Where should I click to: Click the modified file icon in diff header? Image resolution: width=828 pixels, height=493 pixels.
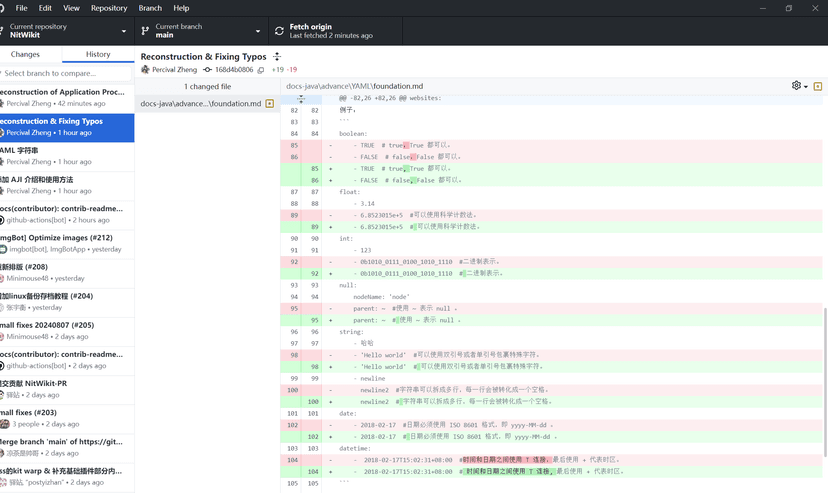pos(817,86)
